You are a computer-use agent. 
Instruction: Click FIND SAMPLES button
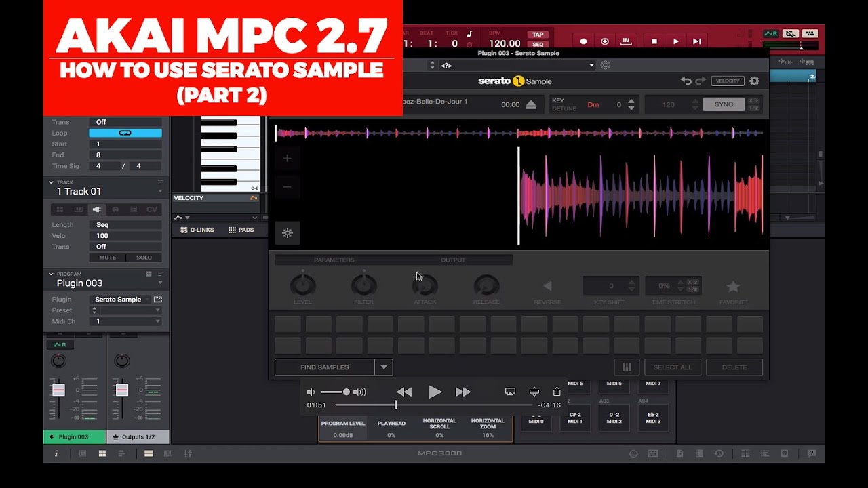tap(324, 367)
